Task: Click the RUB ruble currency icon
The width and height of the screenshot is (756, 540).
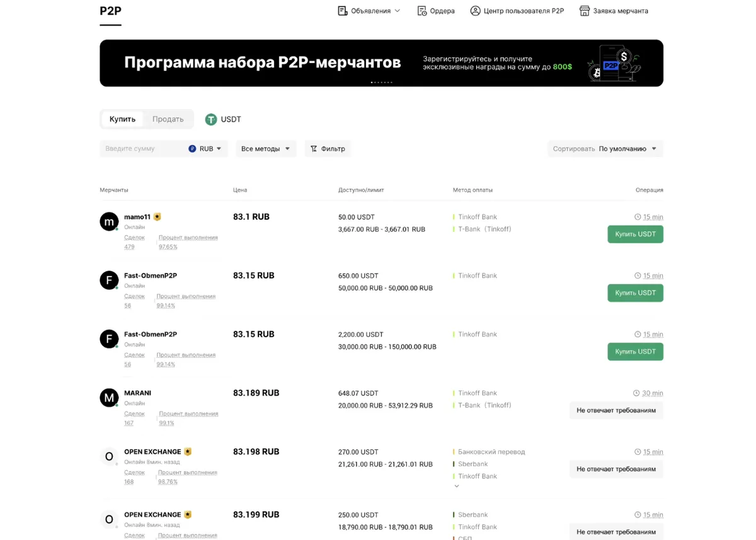Action: (x=192, y=148)
